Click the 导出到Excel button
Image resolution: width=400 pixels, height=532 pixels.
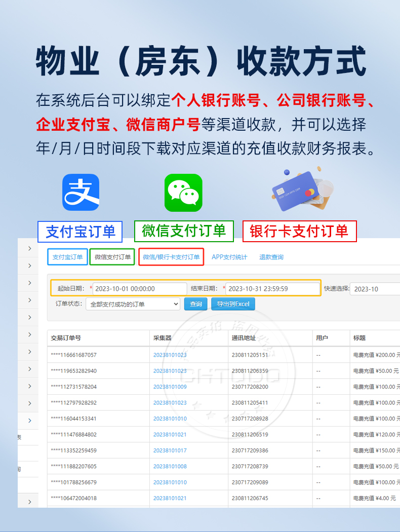(233, 304)
